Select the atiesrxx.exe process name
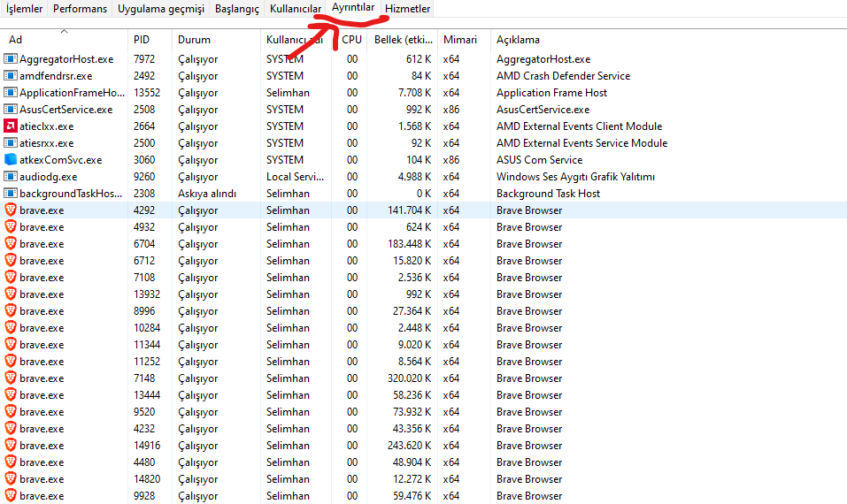 (46, 143)
